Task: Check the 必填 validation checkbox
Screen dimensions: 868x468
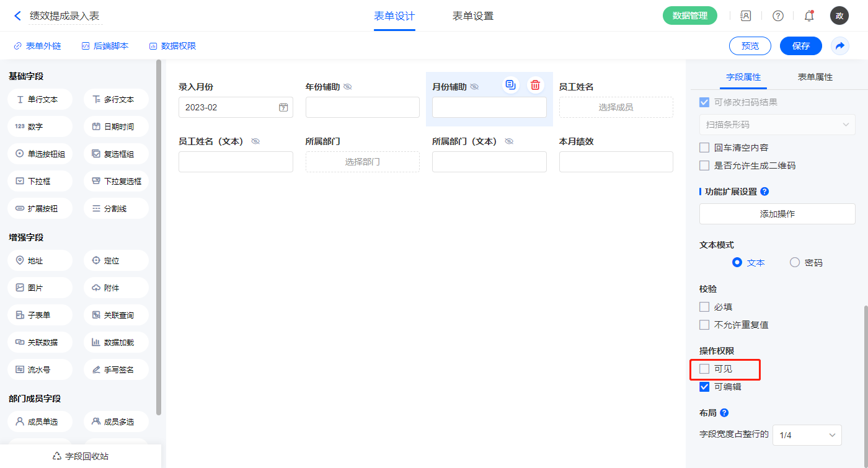Action: (x=704, y=307)
